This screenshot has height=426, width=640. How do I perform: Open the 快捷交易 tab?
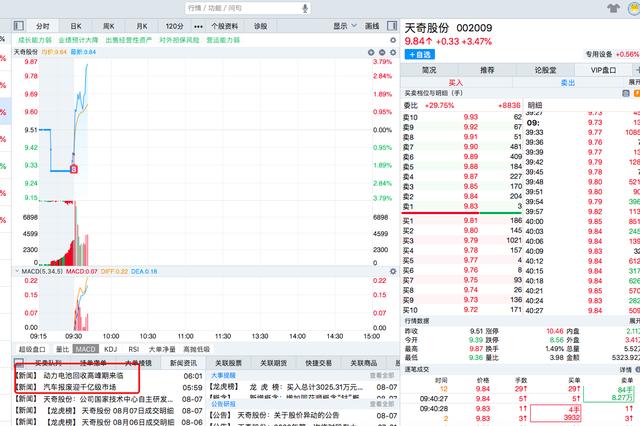[x=318, y=363]
